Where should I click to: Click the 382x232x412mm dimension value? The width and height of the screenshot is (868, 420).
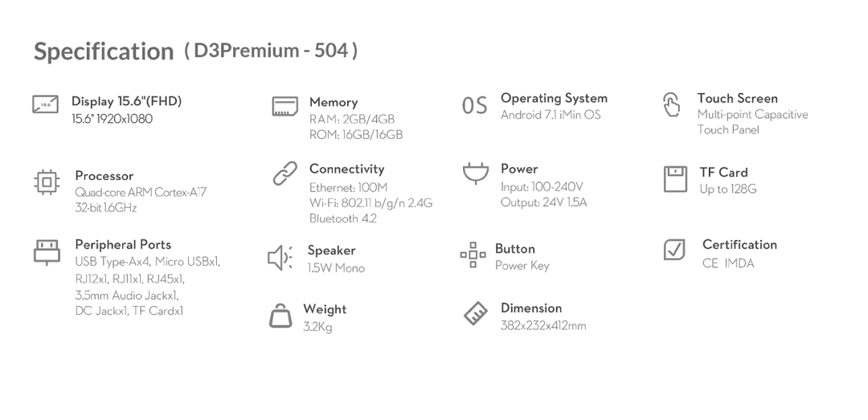click(543, 326)
